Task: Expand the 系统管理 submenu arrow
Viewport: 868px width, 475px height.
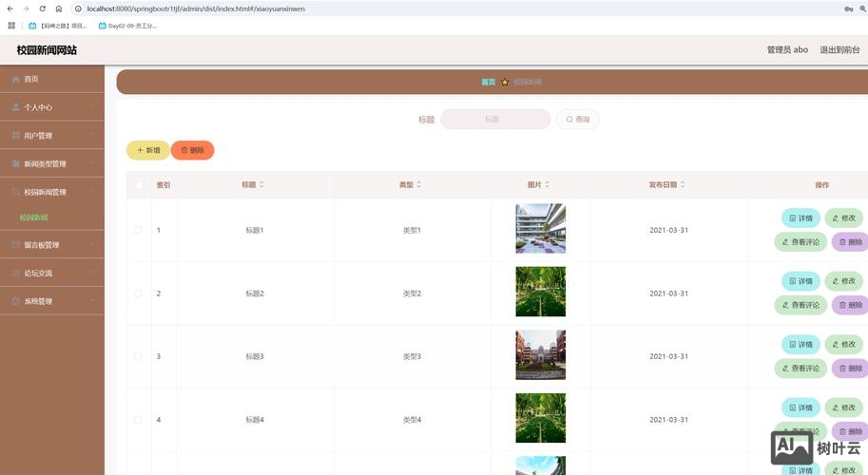Action: (x=92, y=301)
